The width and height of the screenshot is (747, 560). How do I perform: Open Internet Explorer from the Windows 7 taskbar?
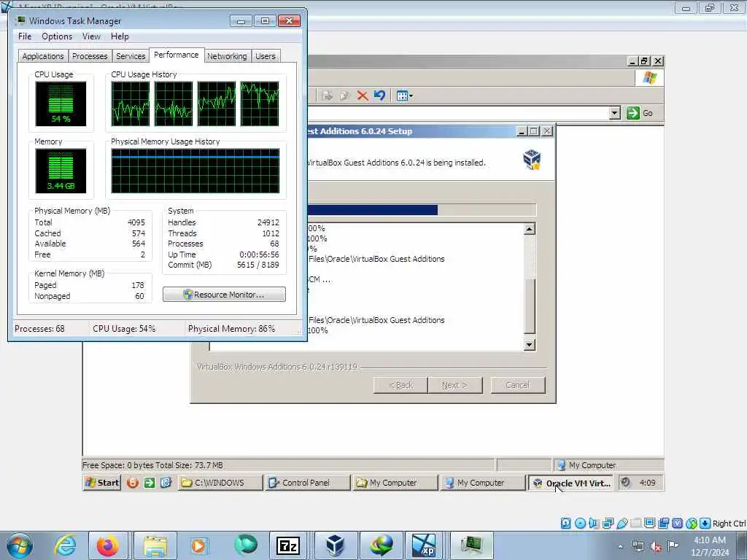(65, 545)
